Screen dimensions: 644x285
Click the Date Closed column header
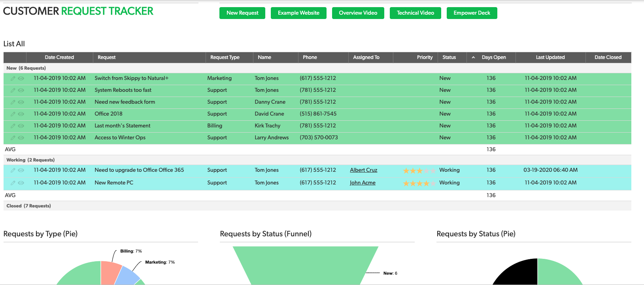tap(608, 57)
